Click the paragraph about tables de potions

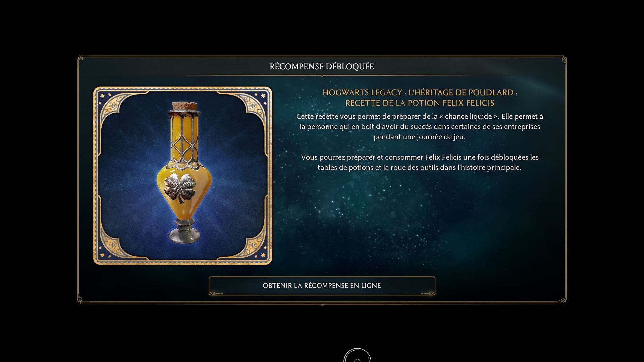click(420, 162)
